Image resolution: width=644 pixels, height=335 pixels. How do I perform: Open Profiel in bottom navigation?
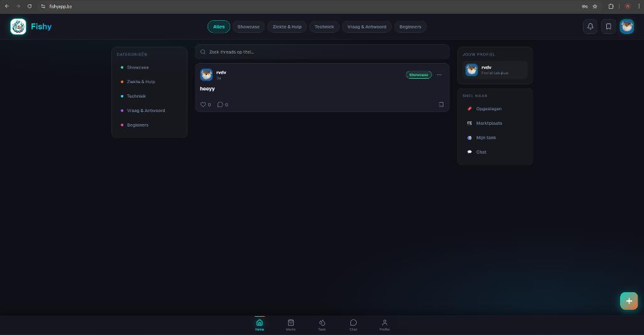point(384,324)
